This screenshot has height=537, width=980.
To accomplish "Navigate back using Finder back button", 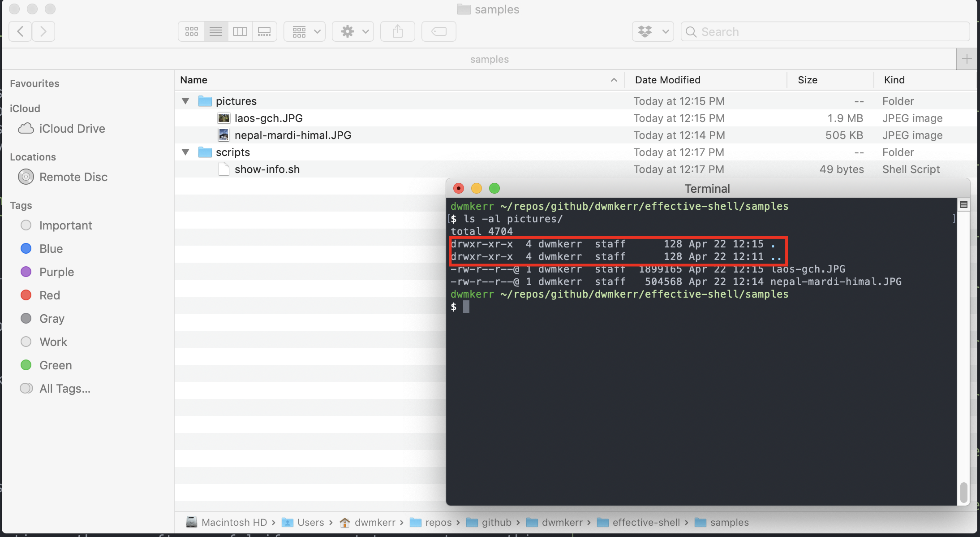I will click(x=21, y=31).
